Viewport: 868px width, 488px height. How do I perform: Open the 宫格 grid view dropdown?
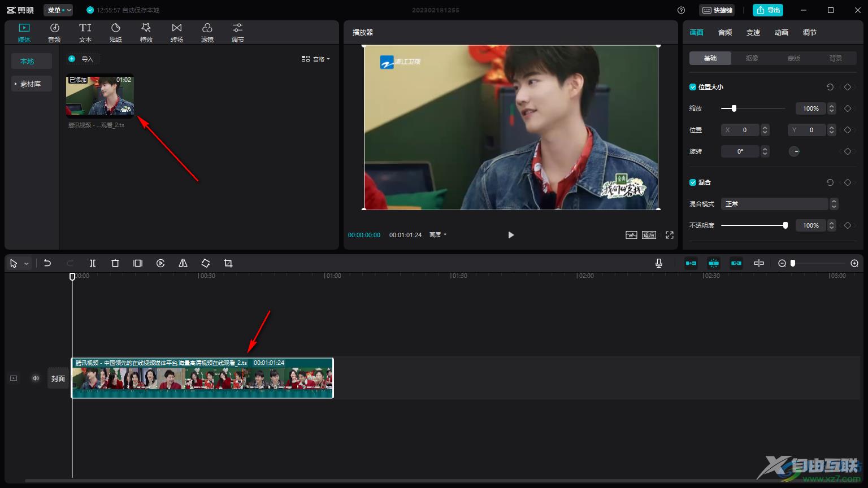tap(316, 59)
